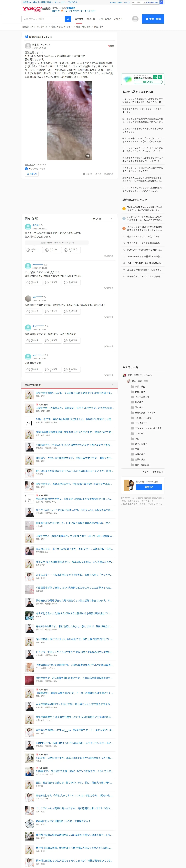Image resolution: width=186 pixels, height=868 pixels.
Task: Expand 健康、美容とファッション category tree item
Action: coord(137,375)
